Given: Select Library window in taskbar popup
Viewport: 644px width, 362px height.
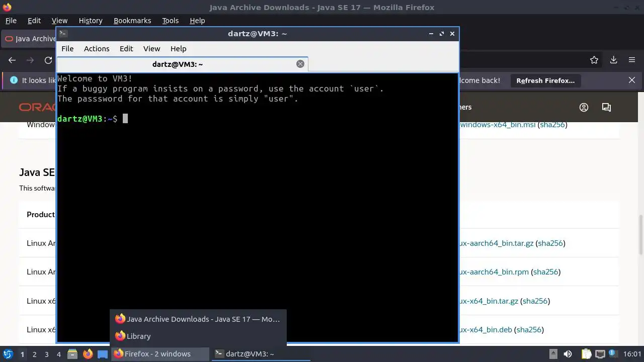Looking at the screenshot, I should (198, 336).
